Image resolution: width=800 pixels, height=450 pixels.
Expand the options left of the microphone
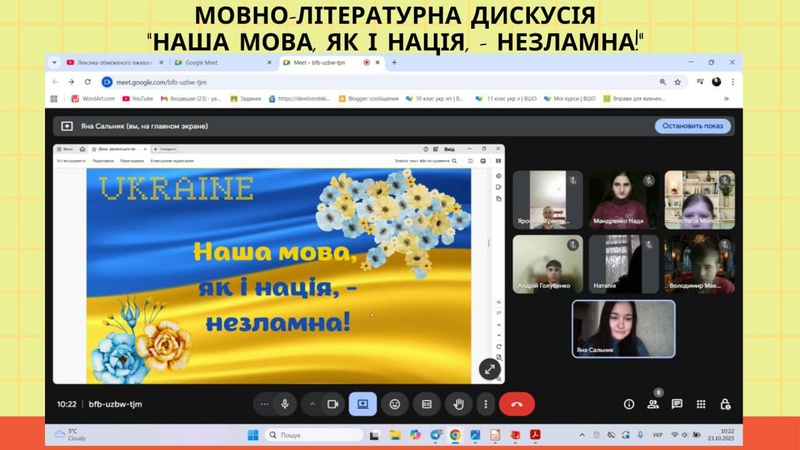point(264,404)
